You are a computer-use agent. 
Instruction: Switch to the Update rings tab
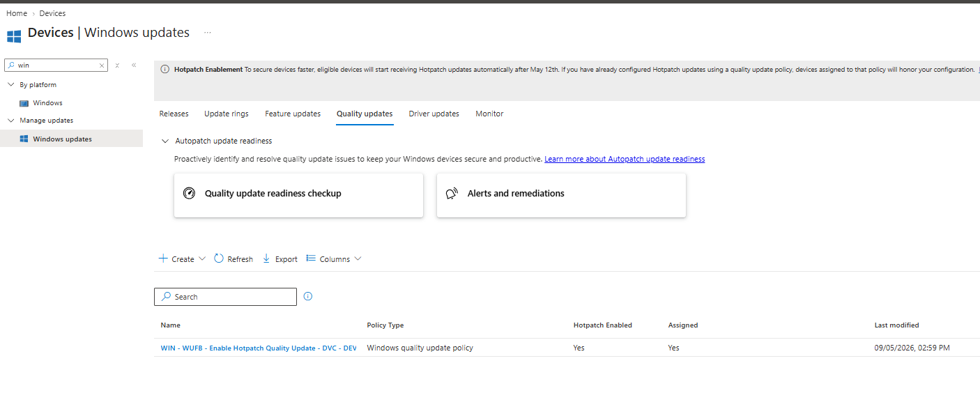click(227, 114)
